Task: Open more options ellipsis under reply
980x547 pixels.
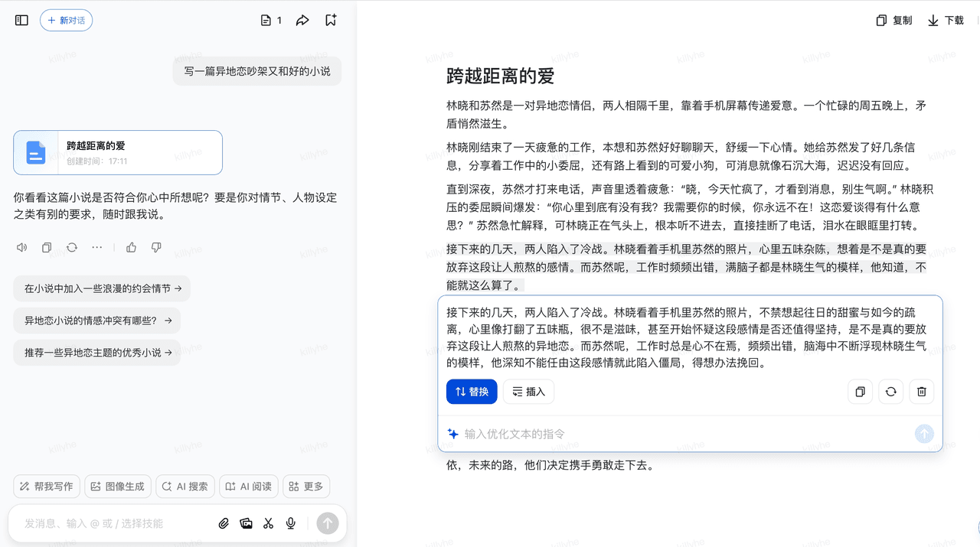Action: tap(96, 247)
